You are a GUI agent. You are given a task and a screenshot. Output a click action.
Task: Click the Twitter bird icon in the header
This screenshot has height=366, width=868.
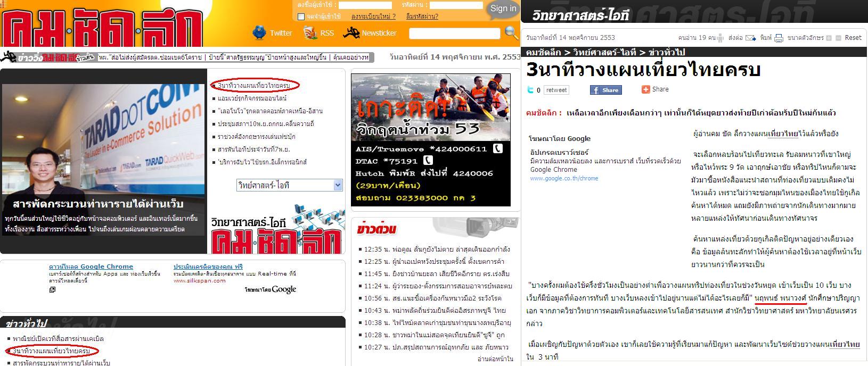[259, 33]
